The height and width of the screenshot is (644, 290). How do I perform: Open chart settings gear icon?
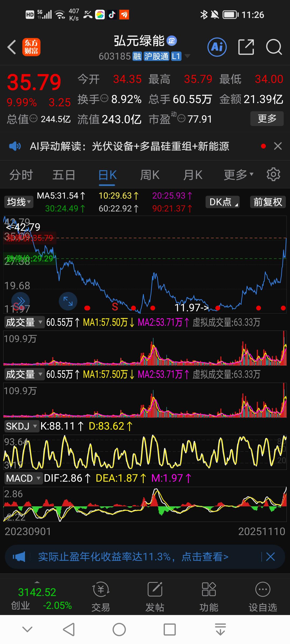click(x=273, y=175)
